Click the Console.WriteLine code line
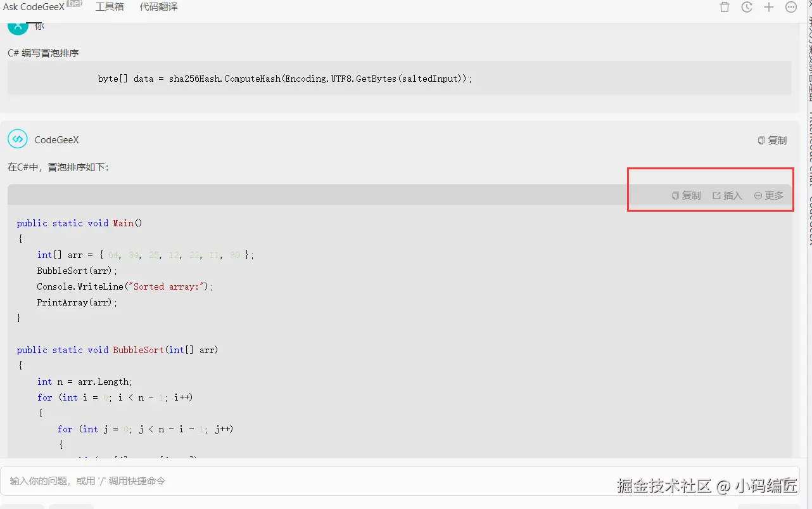This screenshot has height=509, width=812. [x=125, y=287]
